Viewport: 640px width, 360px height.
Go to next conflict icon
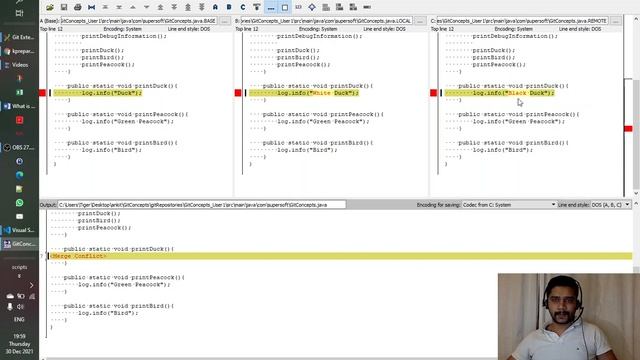point(174,7)
